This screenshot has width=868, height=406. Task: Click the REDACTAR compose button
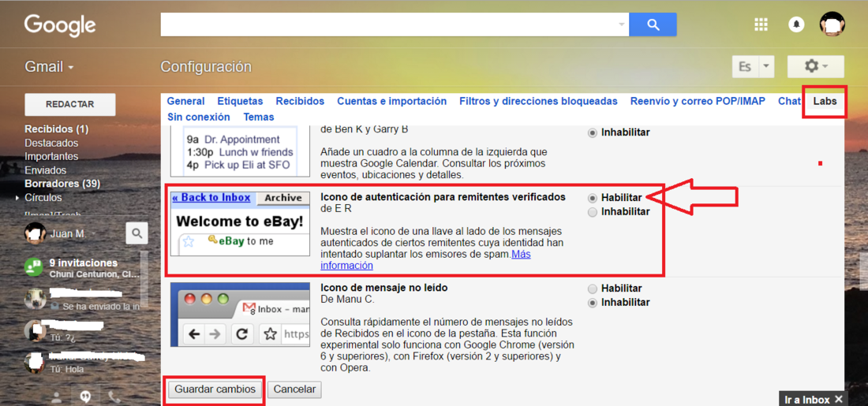(69, 105)
